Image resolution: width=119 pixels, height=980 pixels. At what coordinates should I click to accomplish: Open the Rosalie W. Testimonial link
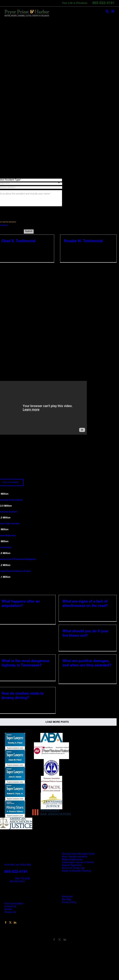pos(83,241)
